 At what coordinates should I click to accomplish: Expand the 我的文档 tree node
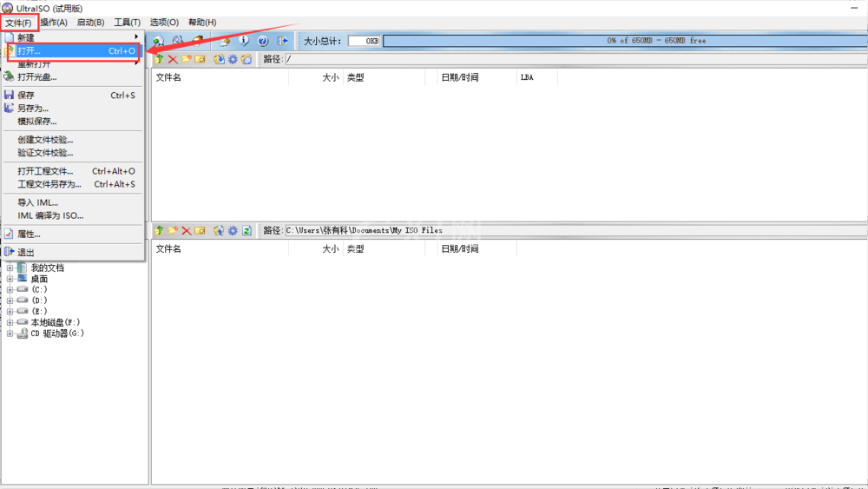[10, 268]
